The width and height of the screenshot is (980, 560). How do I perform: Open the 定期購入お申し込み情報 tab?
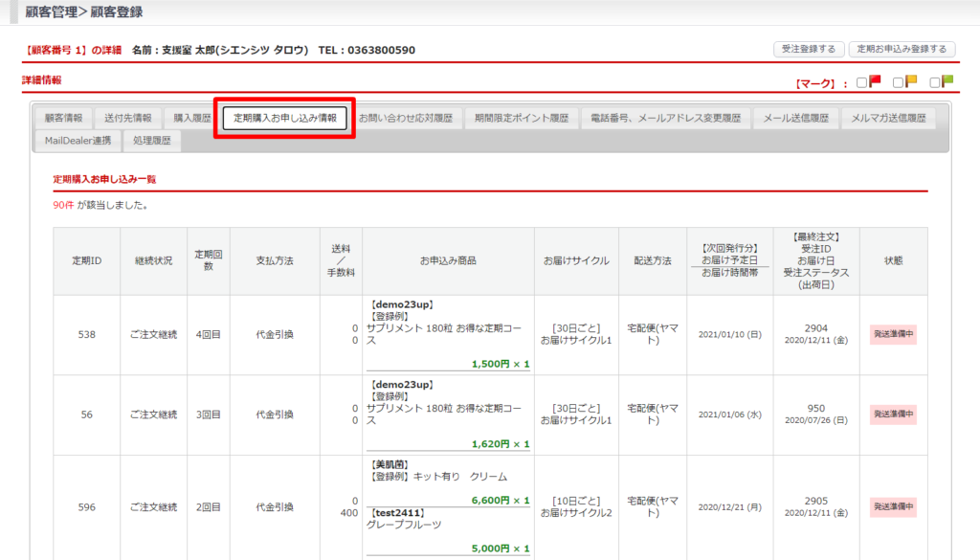click(x=285, y=119)
